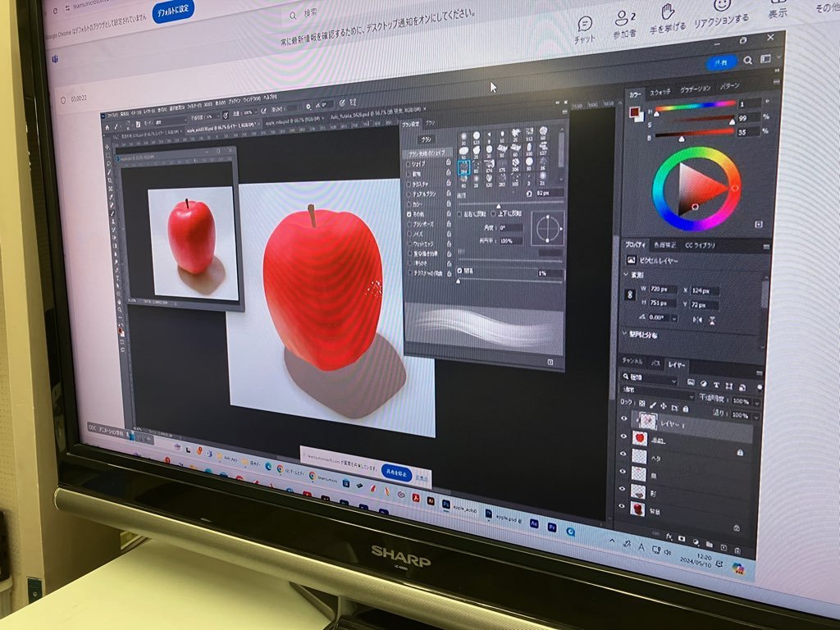Toggle the 上下に反転 checkbox
Screen dimensions: 840x630
[x=493, y=214]
